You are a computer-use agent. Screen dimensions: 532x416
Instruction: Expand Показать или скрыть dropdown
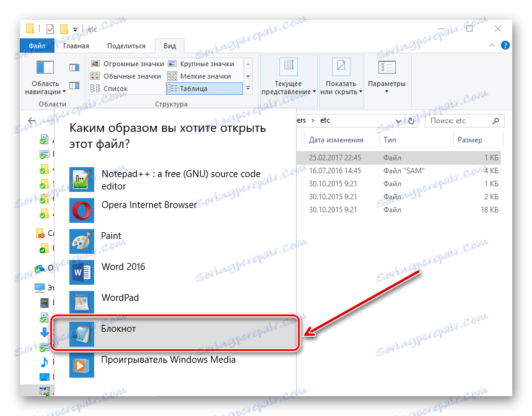point(360,92)
